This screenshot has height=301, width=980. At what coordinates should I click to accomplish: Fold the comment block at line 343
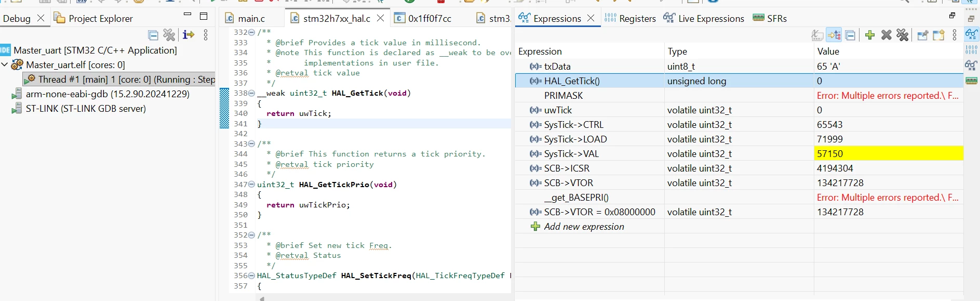tap(252, 143)
